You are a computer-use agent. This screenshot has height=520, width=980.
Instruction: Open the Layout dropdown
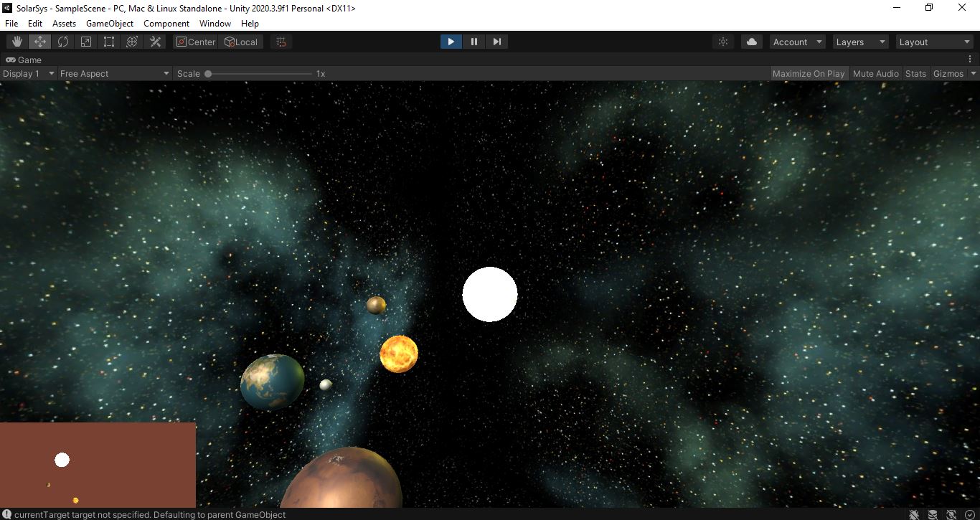934,42
